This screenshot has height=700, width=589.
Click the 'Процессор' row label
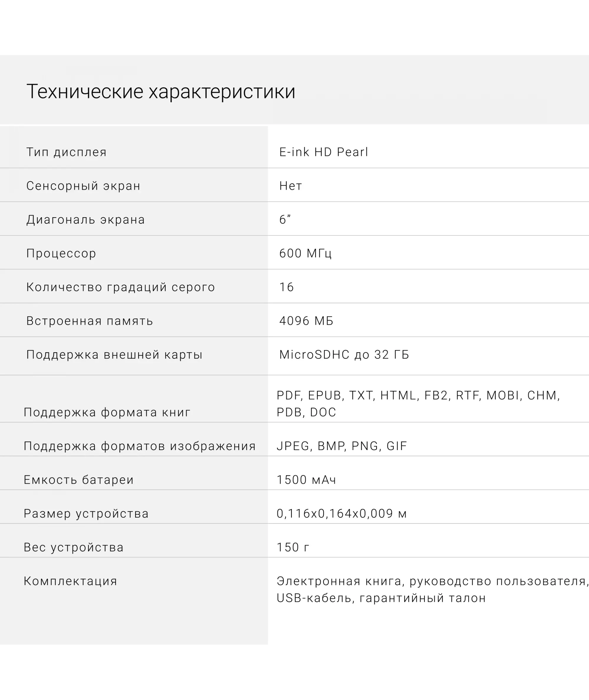tap(61, 253)
